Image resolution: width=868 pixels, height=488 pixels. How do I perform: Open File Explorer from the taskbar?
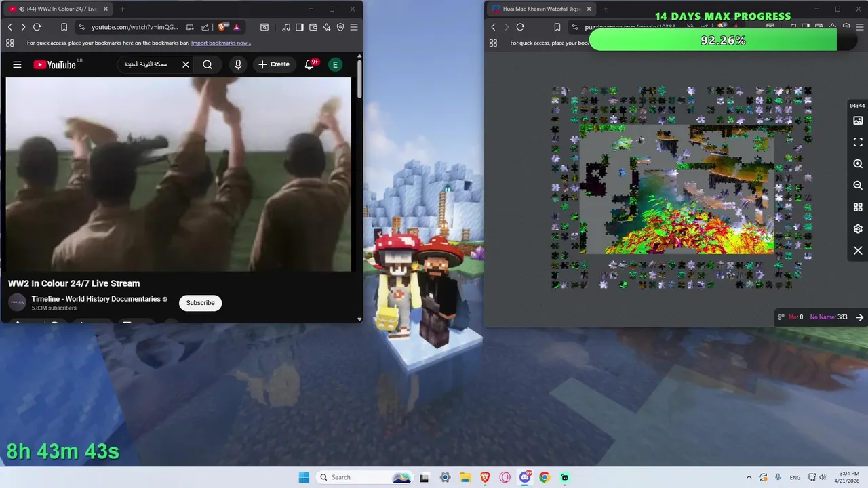[x=465, y=477]
